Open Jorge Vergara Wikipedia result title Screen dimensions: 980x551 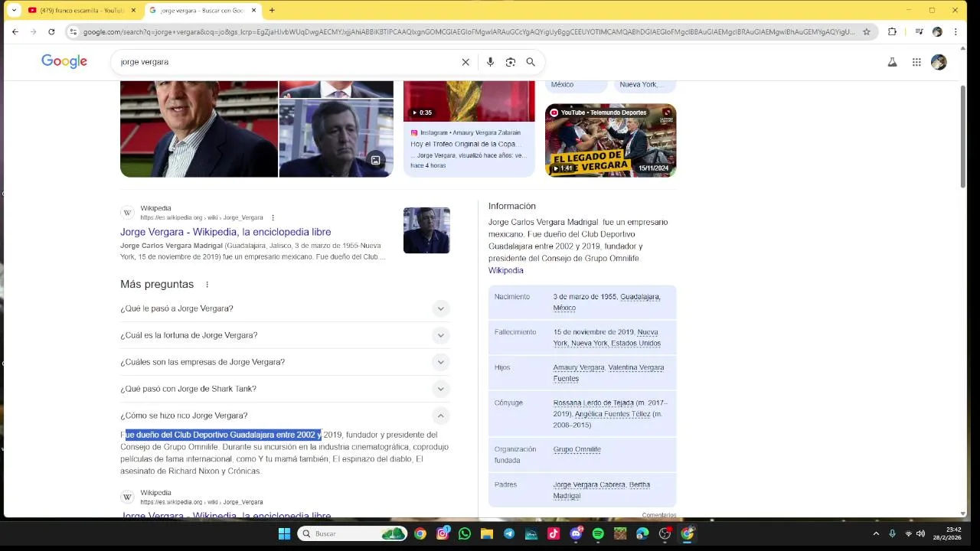tap(225, 232)
